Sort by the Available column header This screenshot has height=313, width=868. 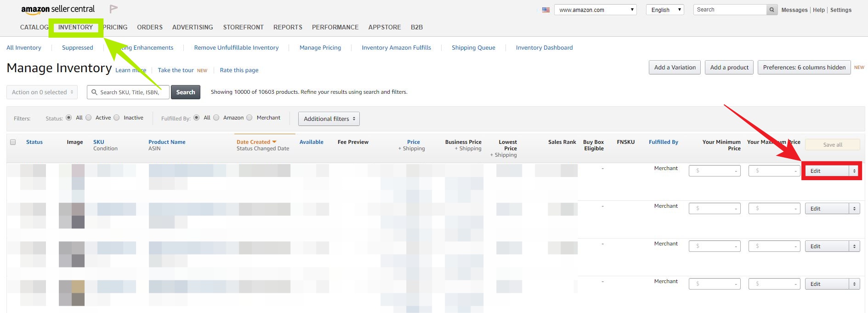point(312,142)
